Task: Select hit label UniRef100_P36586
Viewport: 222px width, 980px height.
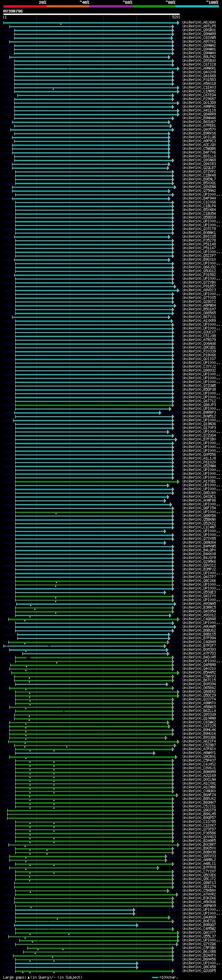Action: pos(199,833)
